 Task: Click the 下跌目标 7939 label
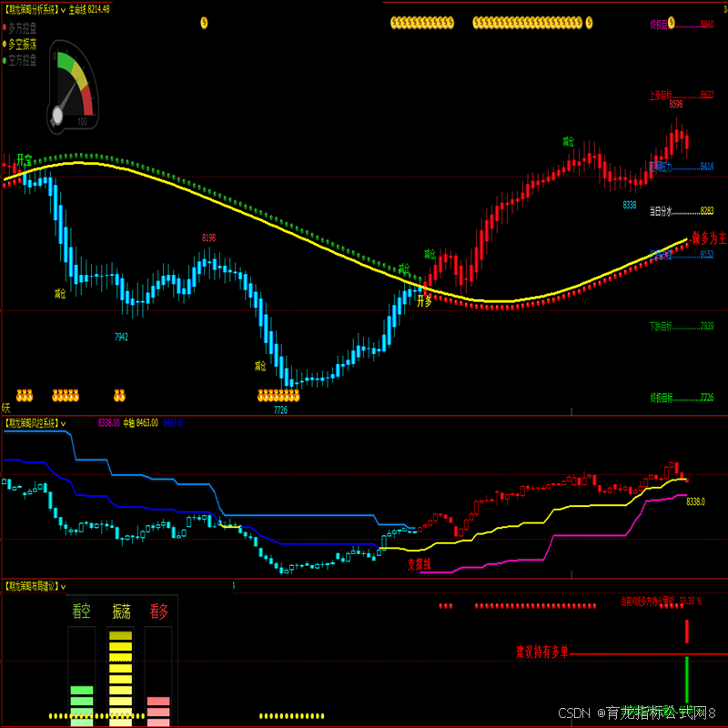click(x=682, y=327)
